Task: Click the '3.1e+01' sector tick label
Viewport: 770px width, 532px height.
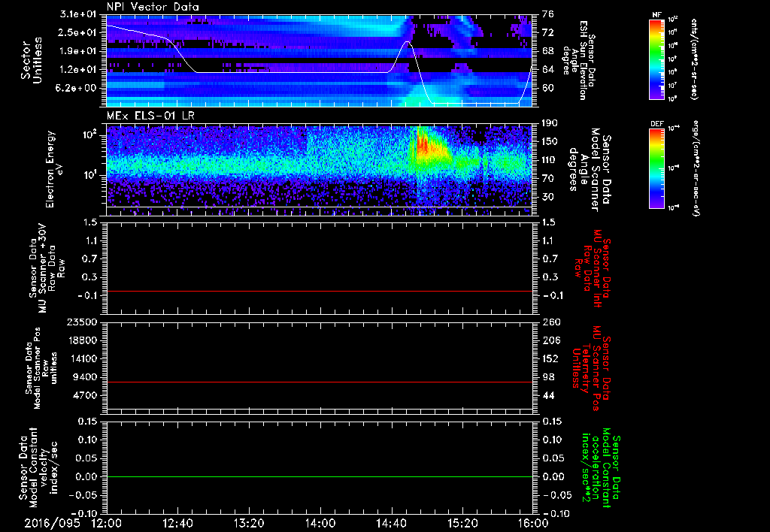Action: tap(80, 14)
